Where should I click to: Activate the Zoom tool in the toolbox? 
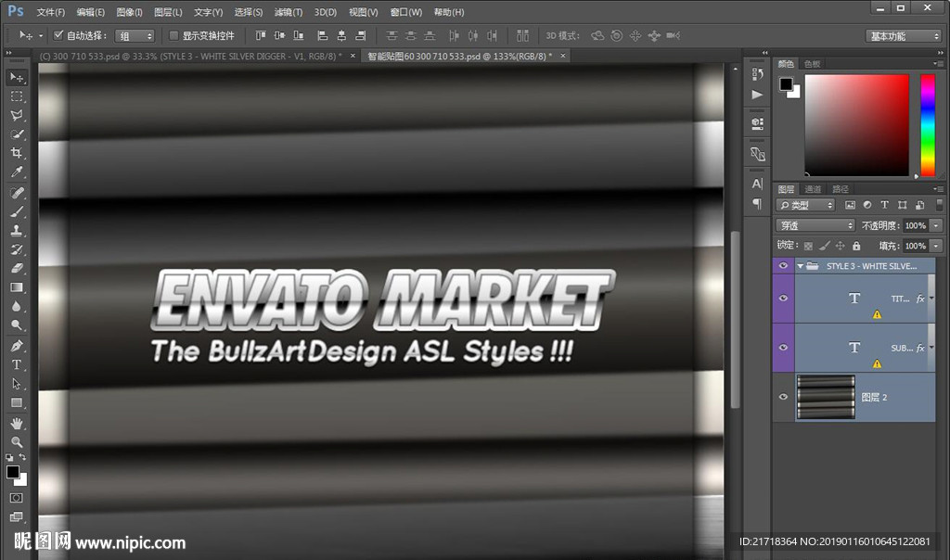tap(17, 442)
